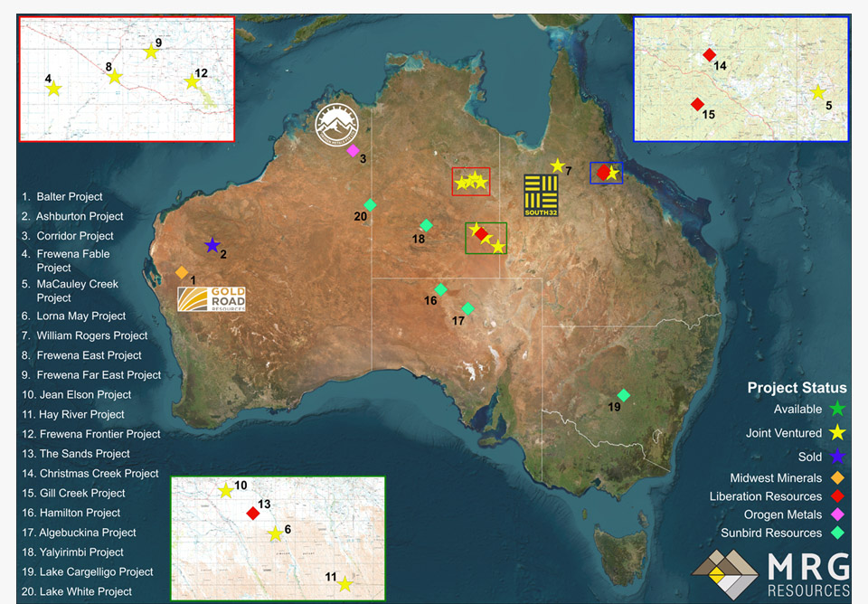Select the green diamond for Lake Cargelligo 19

tap(623, 395)
